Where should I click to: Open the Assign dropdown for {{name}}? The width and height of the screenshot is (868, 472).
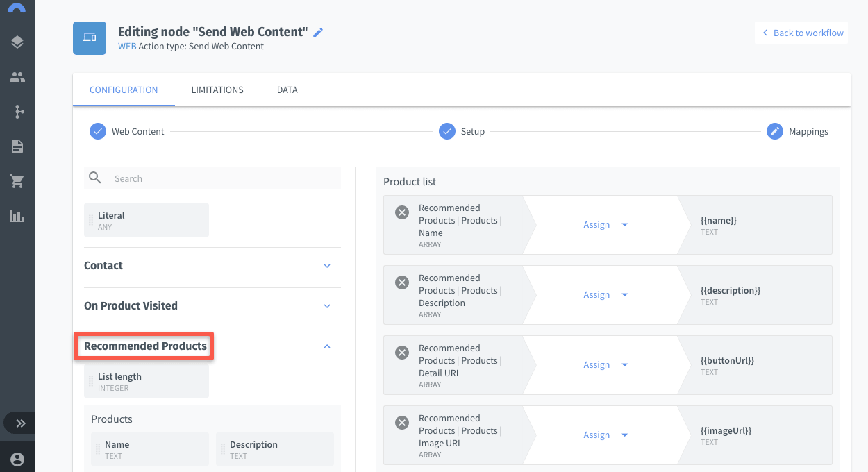tap(606, 225)
